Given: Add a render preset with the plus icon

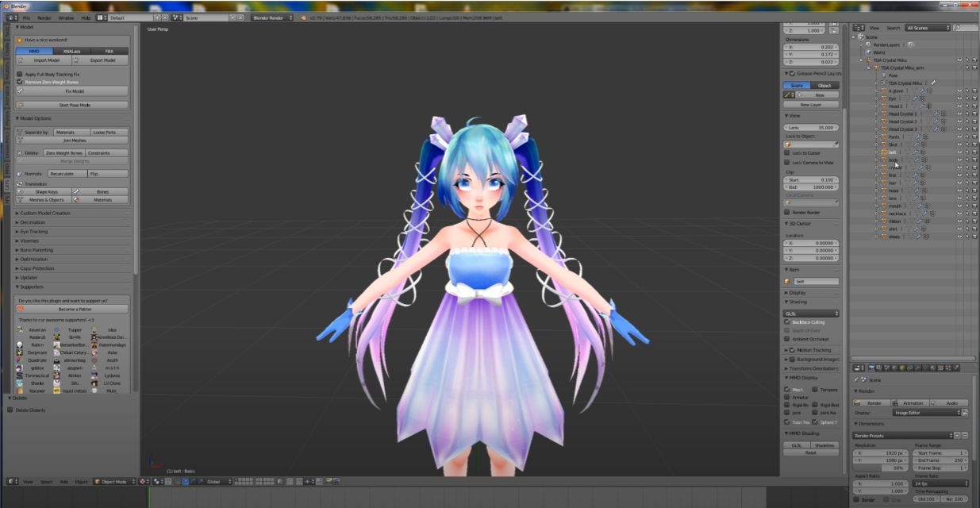Looking at the screenshot, I should [957, 435].
